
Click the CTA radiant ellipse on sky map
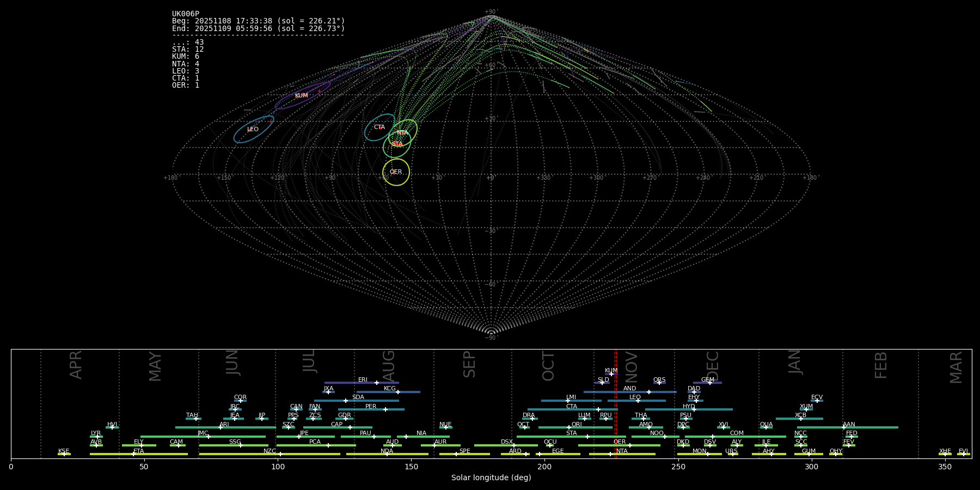tap(379, 127)
